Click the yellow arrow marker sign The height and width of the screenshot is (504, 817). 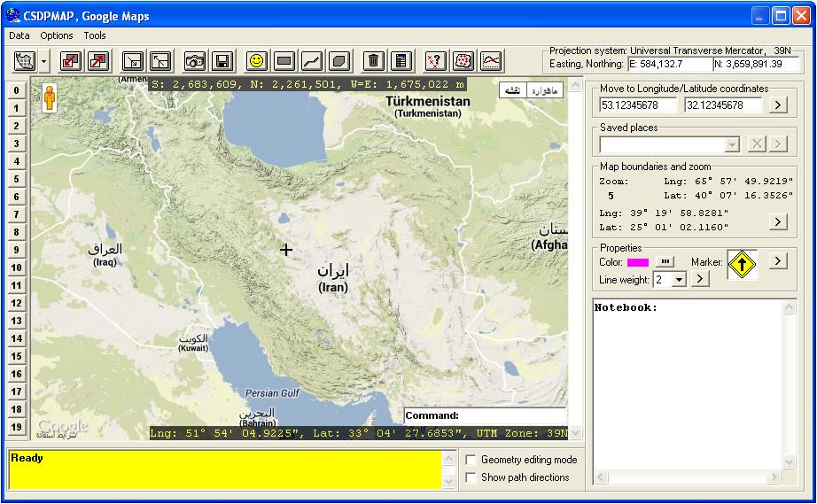tap(742, 265)
